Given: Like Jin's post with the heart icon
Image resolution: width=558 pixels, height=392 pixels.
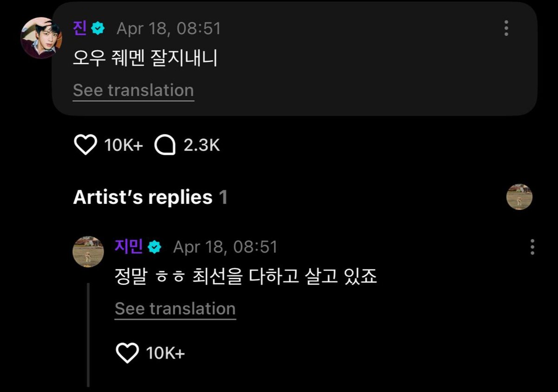Looking at the screenshot, I should pos(85,145).
